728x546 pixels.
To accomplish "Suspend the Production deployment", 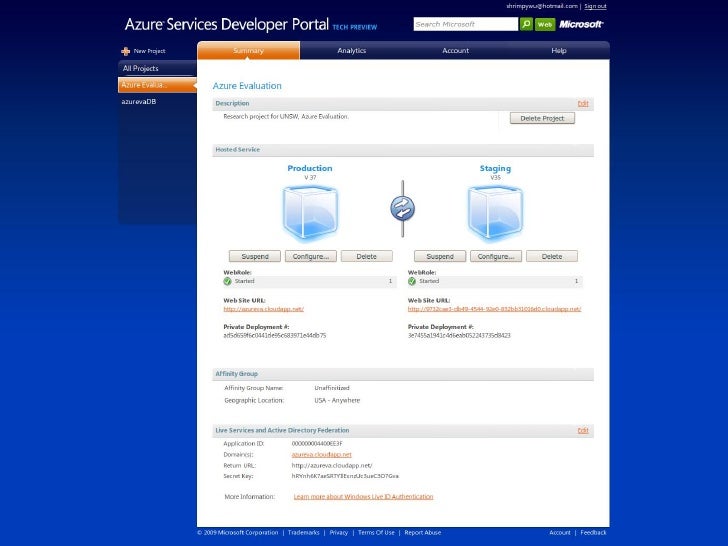I will pos(254,256).
